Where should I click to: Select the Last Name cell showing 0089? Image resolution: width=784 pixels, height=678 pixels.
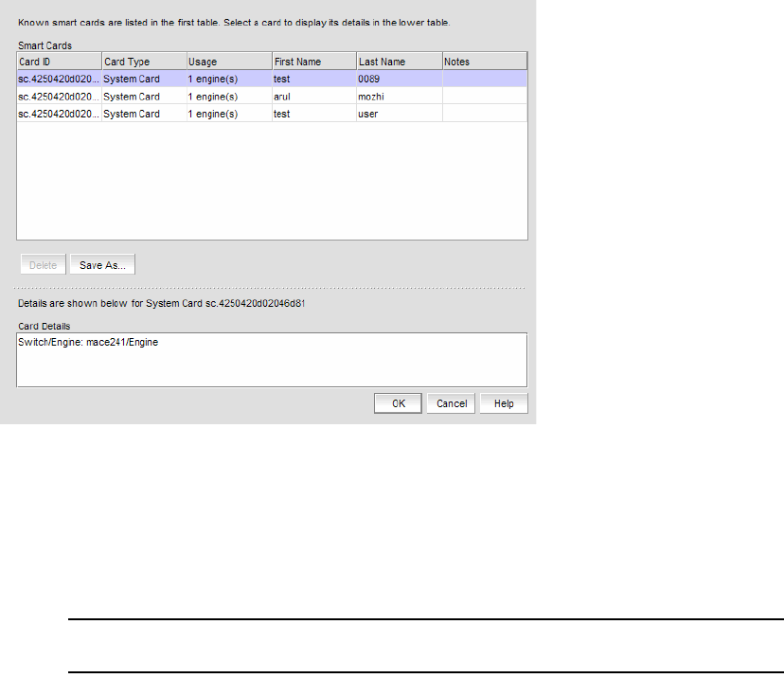pyautogui.click(x=398, y=80)
